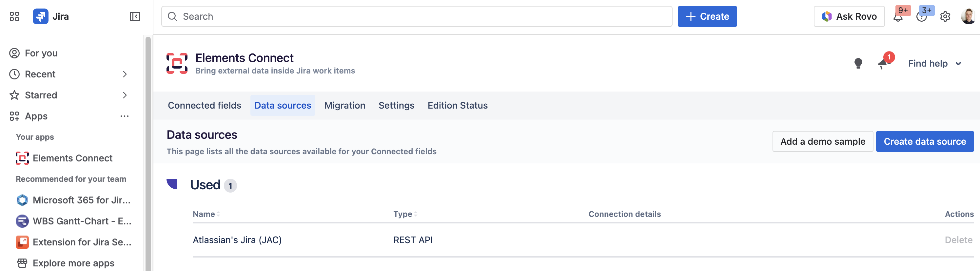This screenshot has width=980, height=271.
Task: Open the Apps more options ellipsis
Action: pyautogui.click(x=125, y=116)
